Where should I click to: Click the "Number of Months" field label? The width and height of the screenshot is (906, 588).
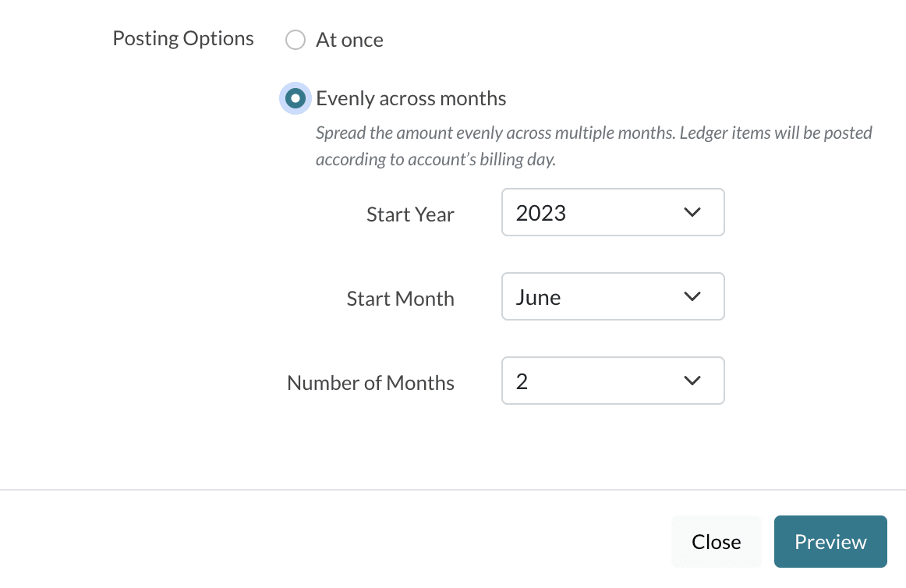370,383
